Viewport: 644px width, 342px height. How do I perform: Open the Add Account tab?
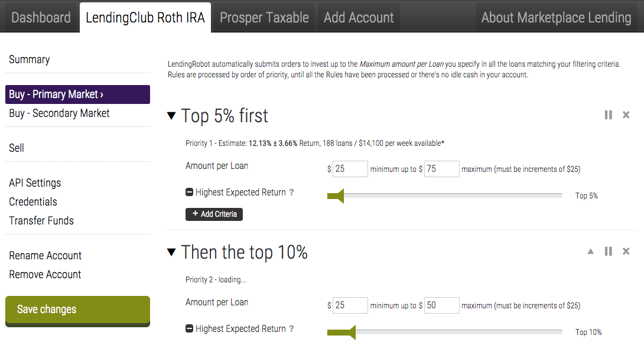[359, 18]
